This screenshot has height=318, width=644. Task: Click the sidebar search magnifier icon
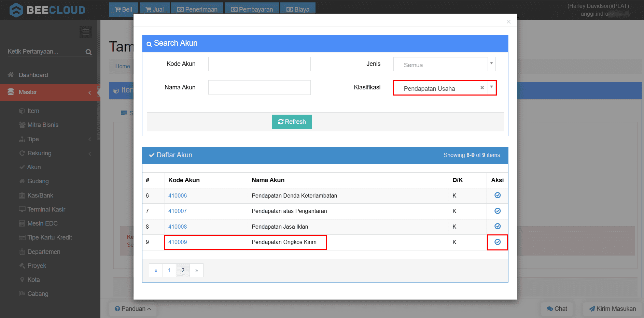pos(88,52)
